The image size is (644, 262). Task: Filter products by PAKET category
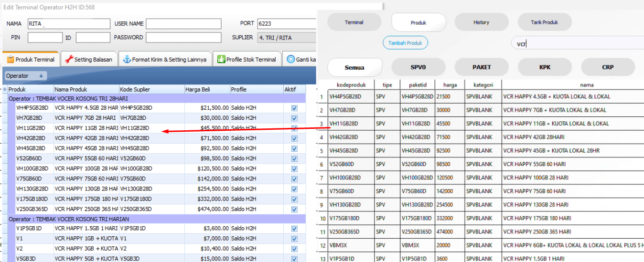click(x=481, y=67)
